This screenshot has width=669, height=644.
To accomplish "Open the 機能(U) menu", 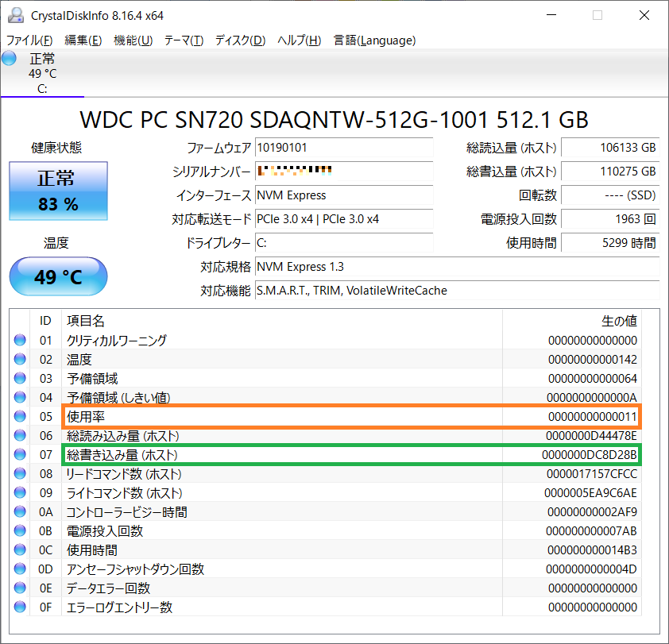I will tap(133, 40).
